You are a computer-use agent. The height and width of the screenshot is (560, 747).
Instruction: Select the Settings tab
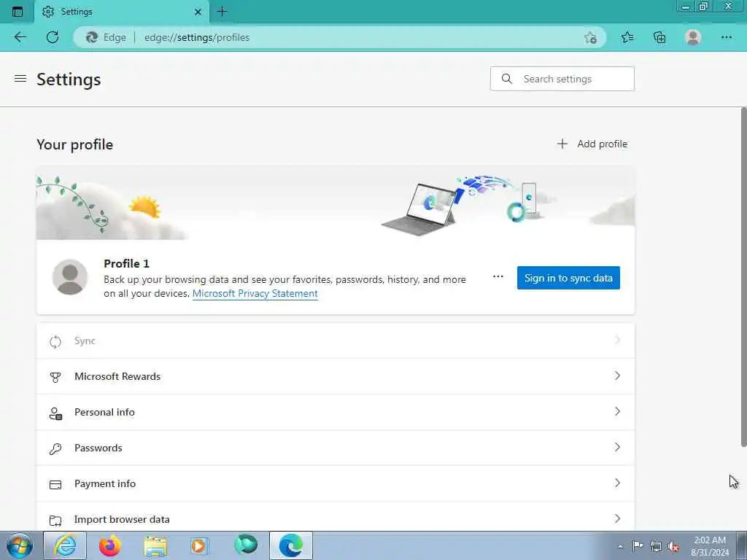[x=122, y=12]
